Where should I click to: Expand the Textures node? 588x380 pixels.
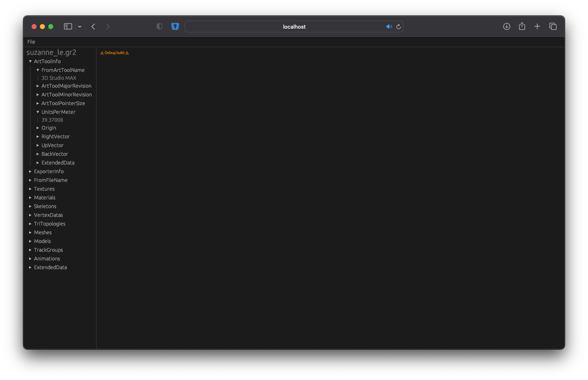coord(30,189)
